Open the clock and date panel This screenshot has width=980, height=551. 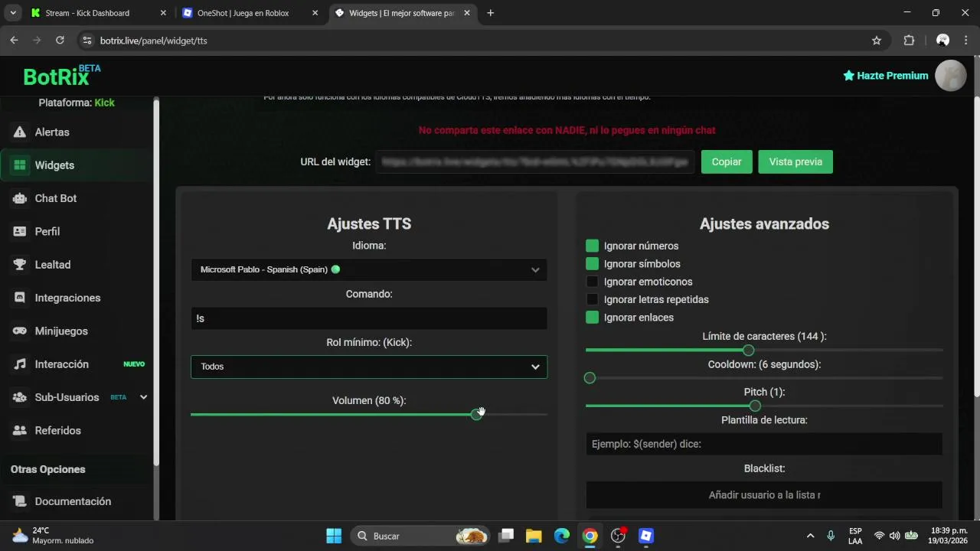click(949, 536)
